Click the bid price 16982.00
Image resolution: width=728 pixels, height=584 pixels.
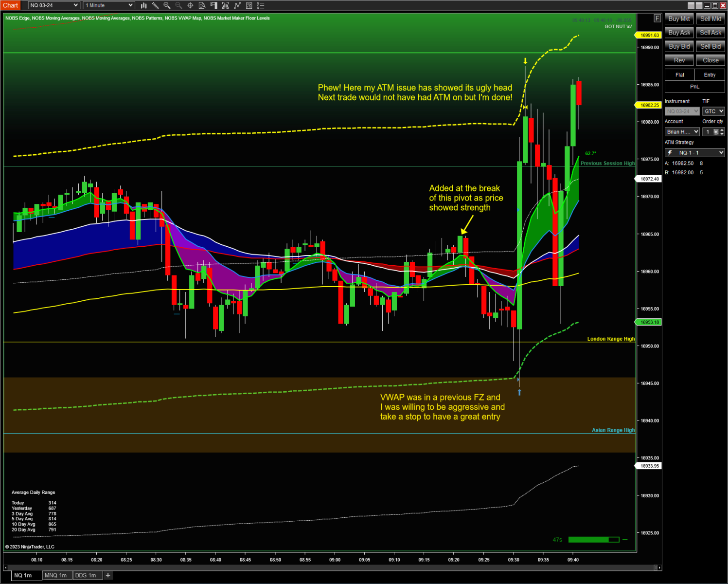click(683, 173)
